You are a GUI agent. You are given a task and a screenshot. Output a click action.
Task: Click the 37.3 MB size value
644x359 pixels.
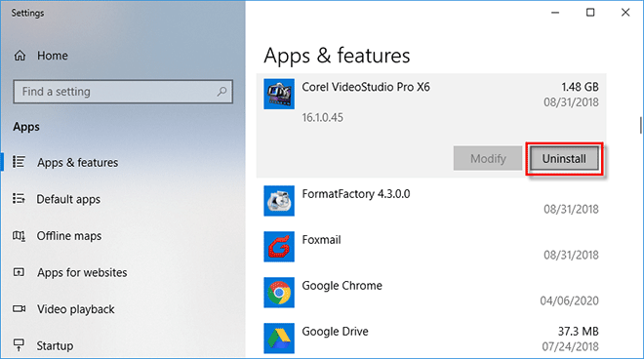579,331
